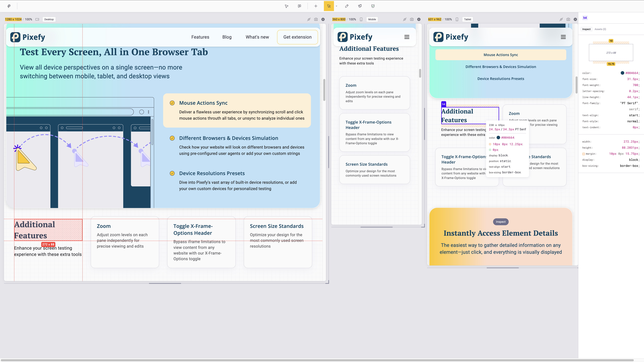Click 100% zoom value of Desktop pane

click(29, 19)
